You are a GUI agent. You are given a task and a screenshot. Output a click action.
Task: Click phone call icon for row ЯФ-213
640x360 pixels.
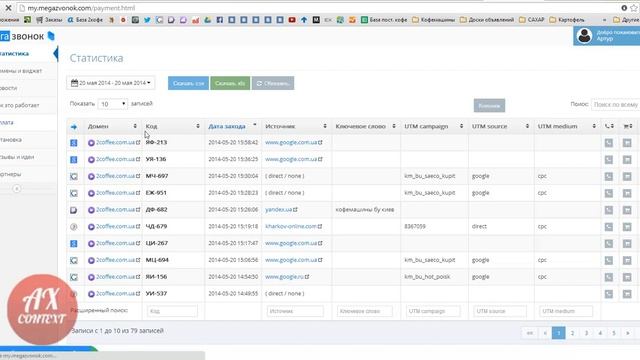609,142
